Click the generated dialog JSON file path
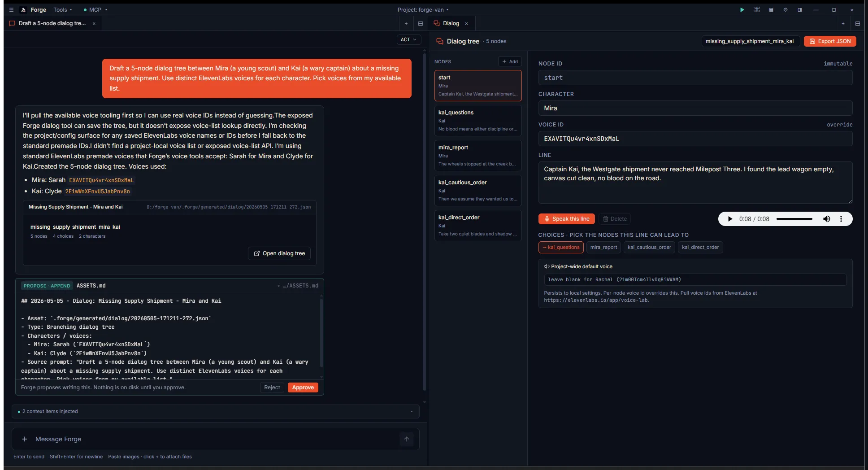Viewport: 868px width, 470px height. (x=229, y=207)
